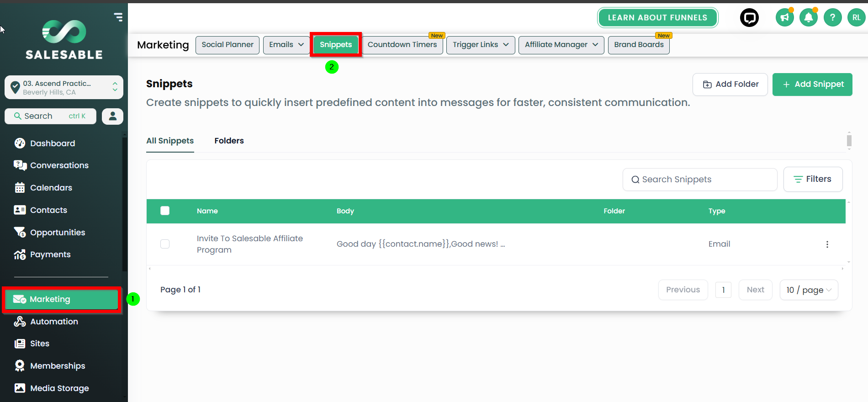The width and height of the screenshot is (868, 402).
Task: Open the 10 / page size dropdown
Action: tap(809, 290)
